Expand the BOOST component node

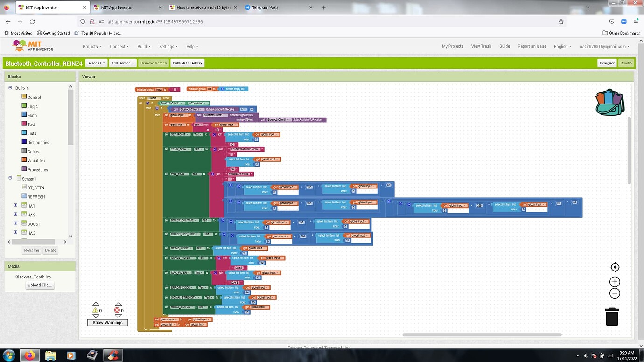(x=15, y=224)
